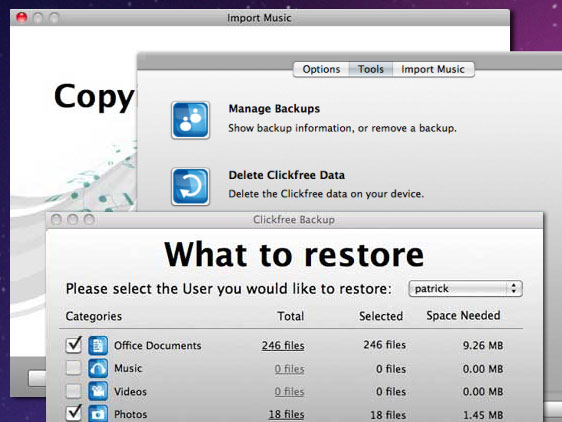
Task: Open the Videos 0 files link
Action: 289,392
